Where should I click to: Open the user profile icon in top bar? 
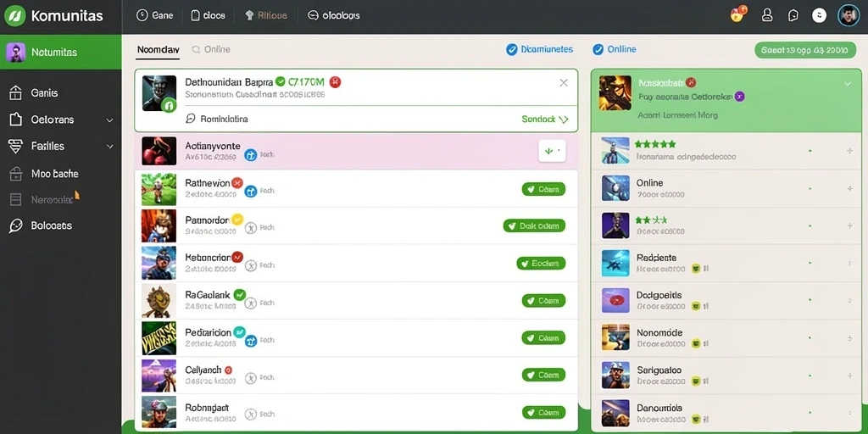pos(767,15)
